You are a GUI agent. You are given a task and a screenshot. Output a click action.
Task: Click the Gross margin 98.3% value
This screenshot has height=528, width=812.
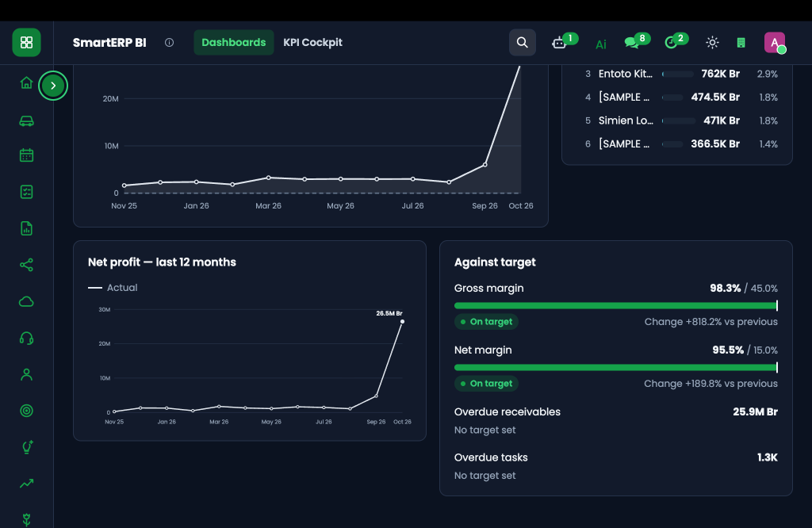click(x=725, y=289)
